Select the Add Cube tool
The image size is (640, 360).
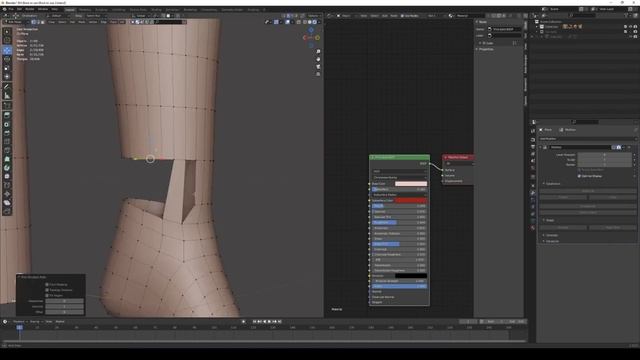7,105
